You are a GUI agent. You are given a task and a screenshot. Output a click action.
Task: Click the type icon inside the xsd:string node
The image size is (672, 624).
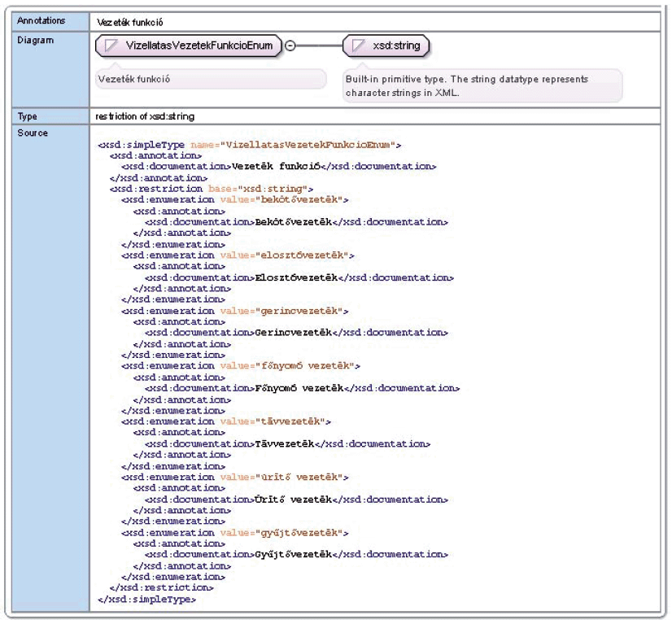pos(358,46)
